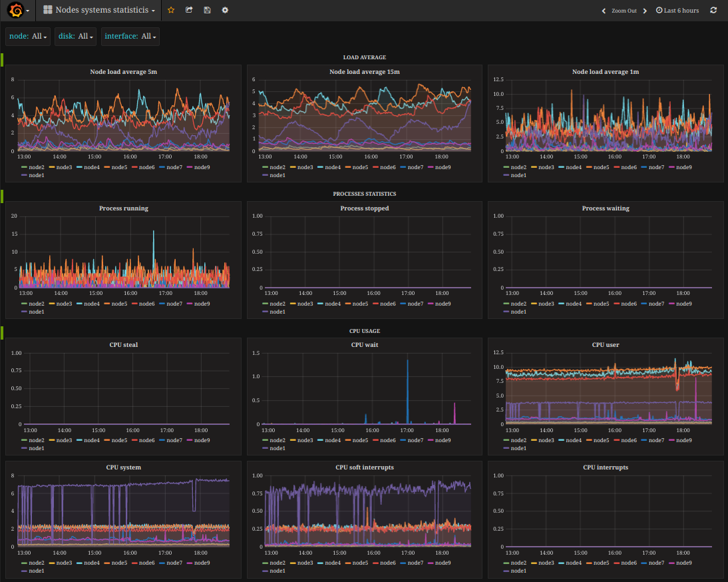Click the PROCESSES STATISTICS row title
The width and height of the screenshot is (728, 582).
point(365,194)
